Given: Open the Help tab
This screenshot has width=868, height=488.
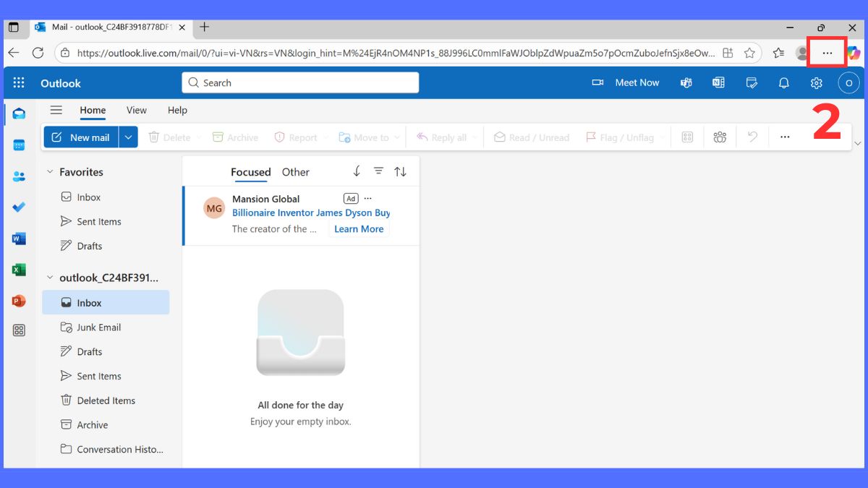Looking at the screenshot, I should pyautogui.click(x=177, y=111).
